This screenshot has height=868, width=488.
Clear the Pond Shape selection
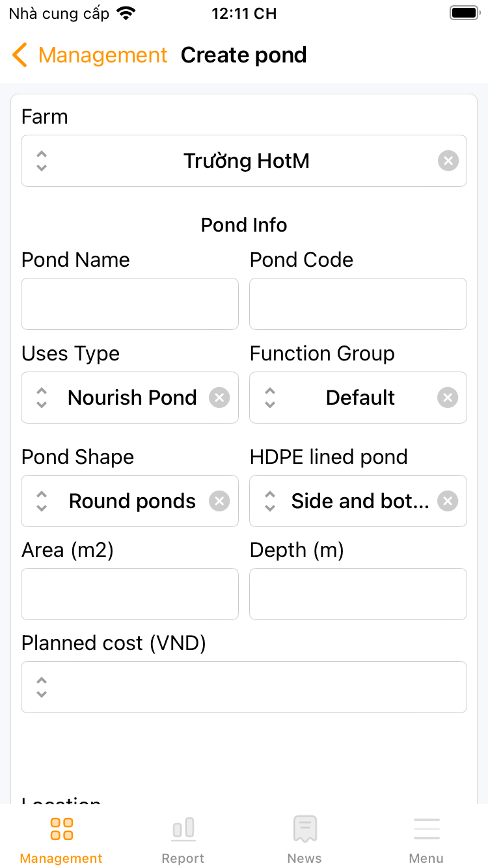coord(219,501)
